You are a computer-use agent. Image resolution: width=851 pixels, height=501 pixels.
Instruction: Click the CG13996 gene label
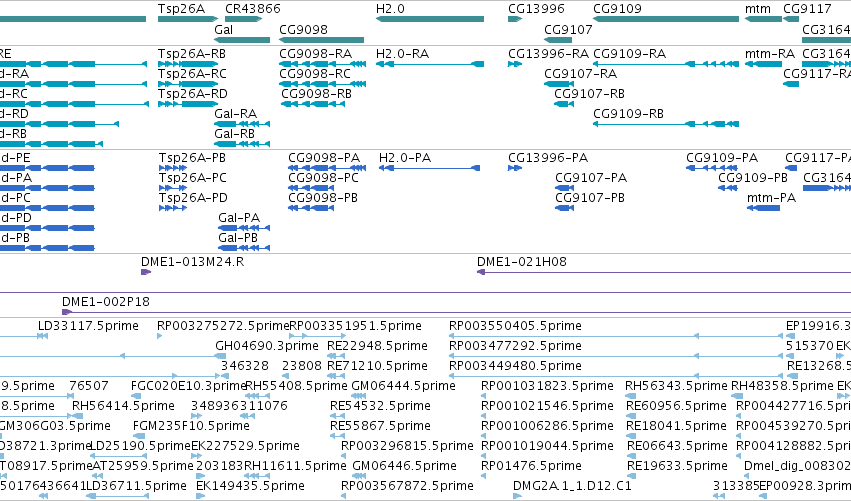pyautogui.click(x=536, y=9)
